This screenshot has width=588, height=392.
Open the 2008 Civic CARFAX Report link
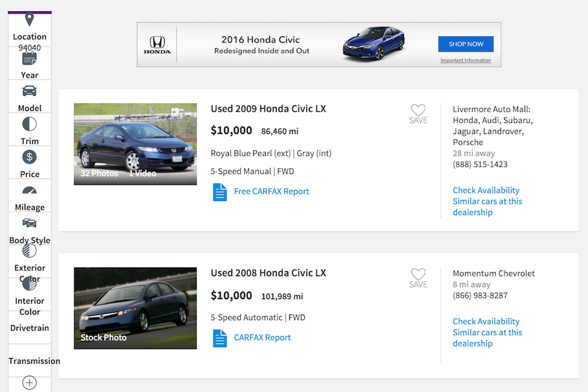(x=262, y=338)
